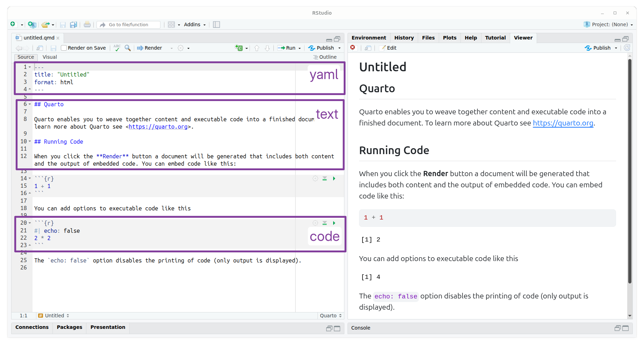644x346 pixels.
Task: Click Edit in the Viewer toolbar
Action: click(x=389, y=48)
